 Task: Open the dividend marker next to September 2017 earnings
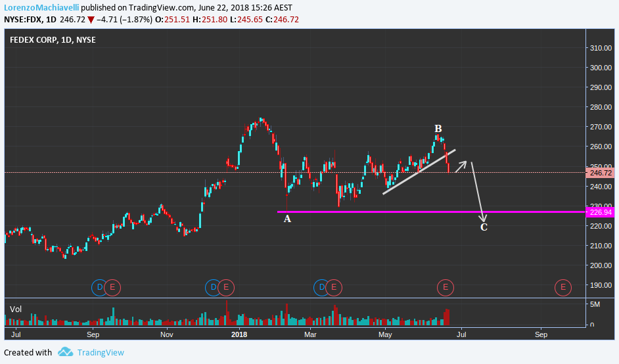(99, 287)
